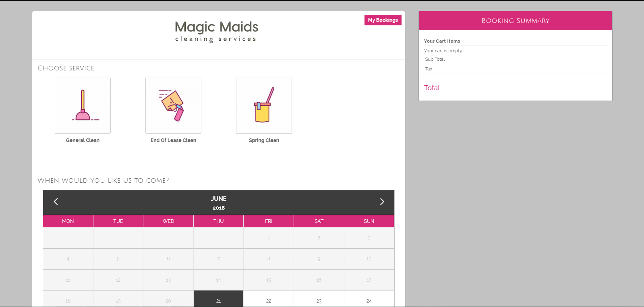Screen dimensions: 644x307
Task: Pick June 24 on the calendar
Action: coord(369,299)
